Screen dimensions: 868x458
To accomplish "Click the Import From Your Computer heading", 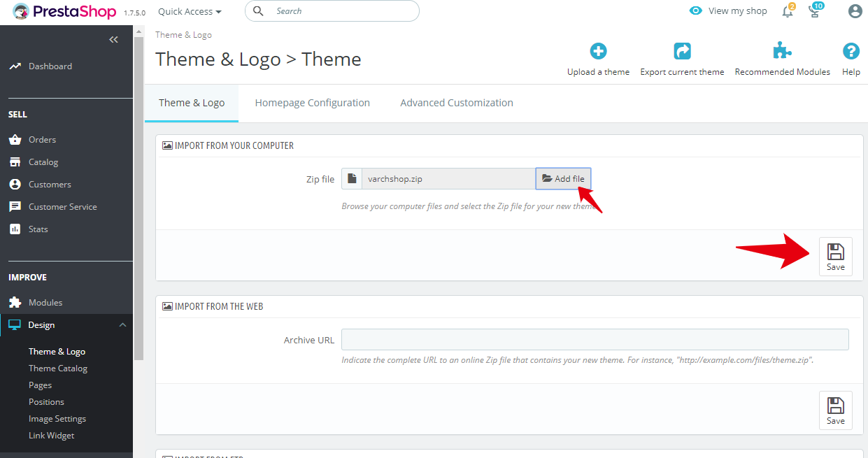I will (x=234, y=146).
